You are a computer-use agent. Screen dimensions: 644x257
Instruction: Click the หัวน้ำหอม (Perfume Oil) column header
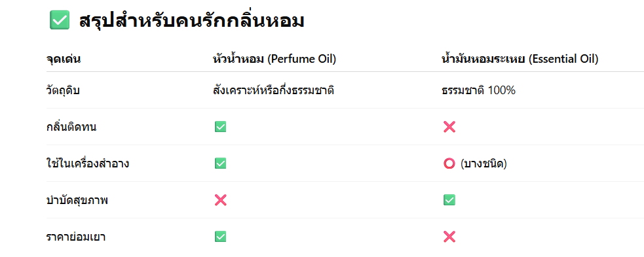tap(275, 60)
